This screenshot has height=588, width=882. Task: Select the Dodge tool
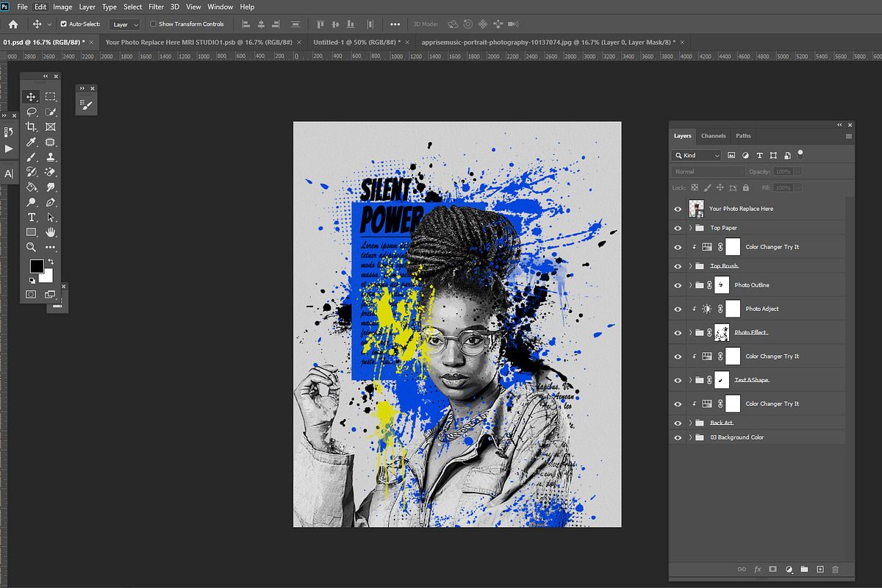click(32, 202)
